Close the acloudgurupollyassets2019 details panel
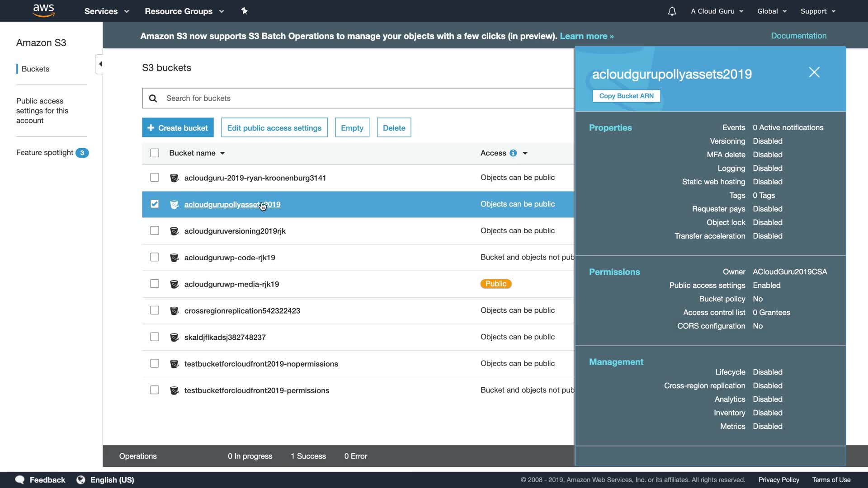 (x=814, y=72)
